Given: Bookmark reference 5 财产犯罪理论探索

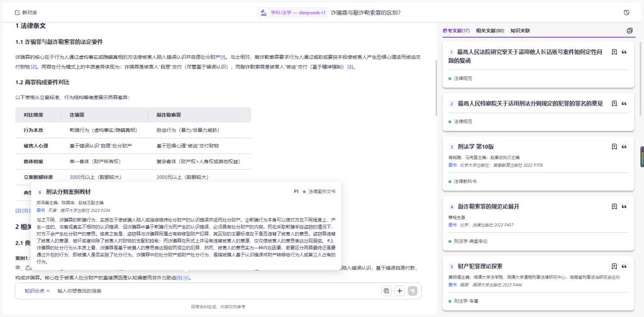Looking at the screenshot, I should coord(614,266).
